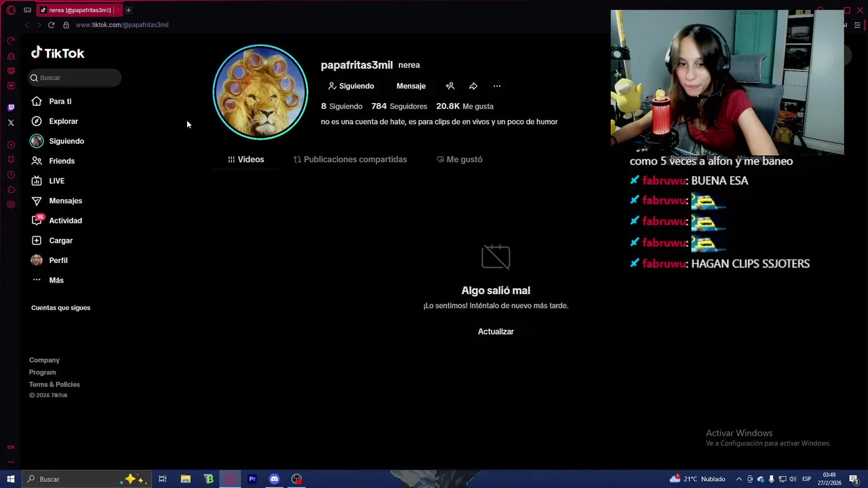Open the weather widget 21°C Nublado

(698, 479)
